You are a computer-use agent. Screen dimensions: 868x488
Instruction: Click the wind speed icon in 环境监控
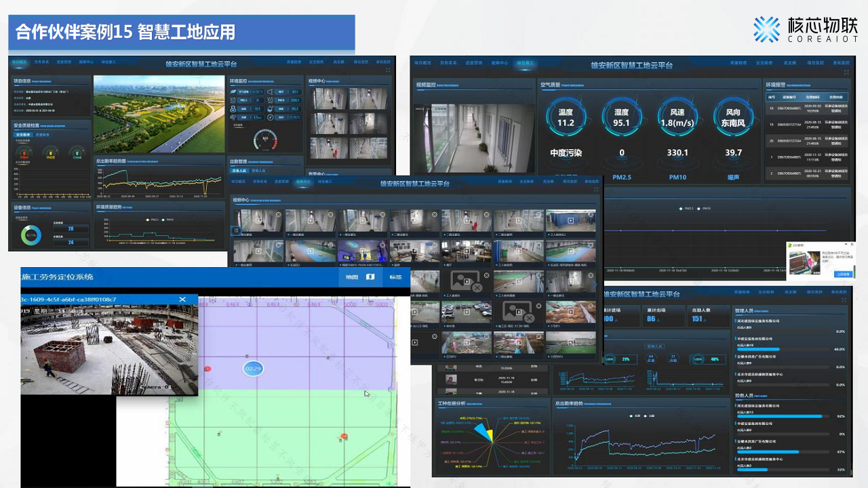coord(233,117)
